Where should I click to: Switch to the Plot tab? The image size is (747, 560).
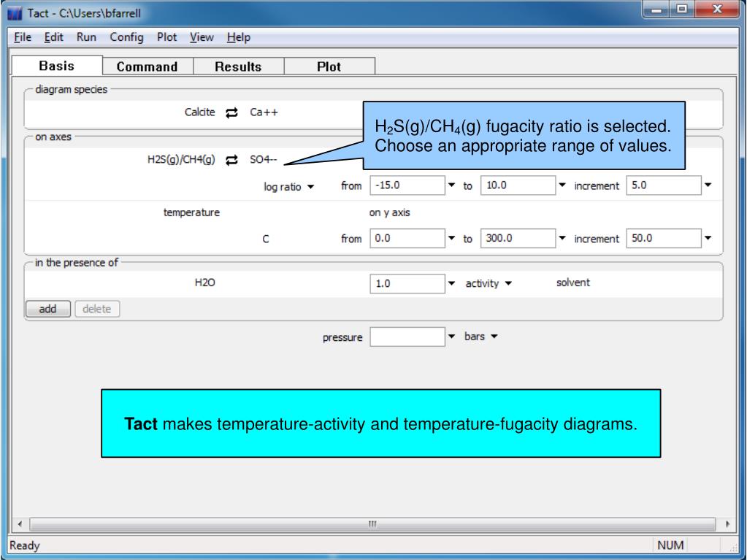click(x=329, y=66)
